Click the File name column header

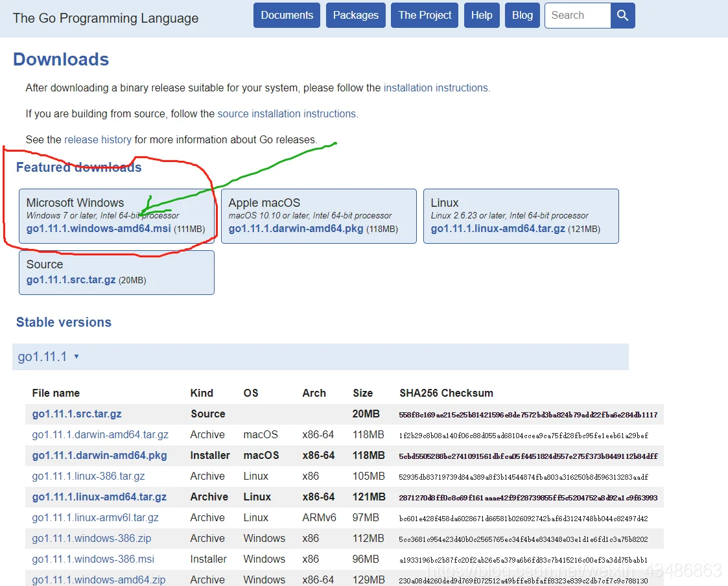pyautogui.click(x=56, y=393)
